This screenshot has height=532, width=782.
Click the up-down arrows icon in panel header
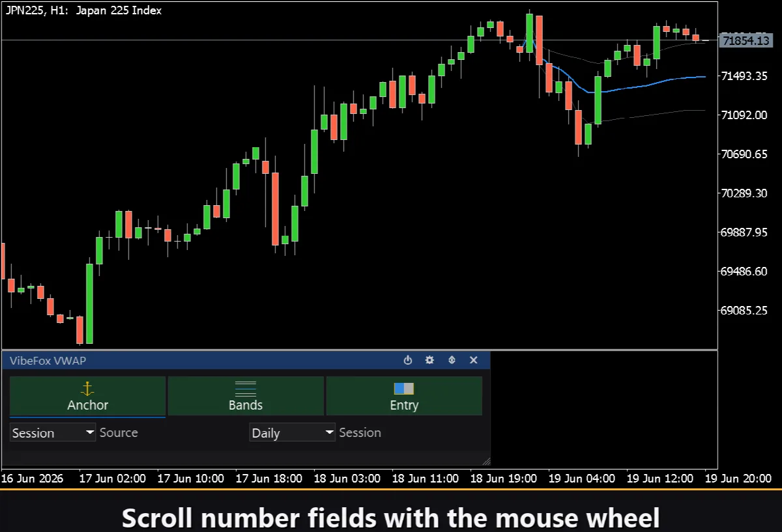tap(452, 360)
